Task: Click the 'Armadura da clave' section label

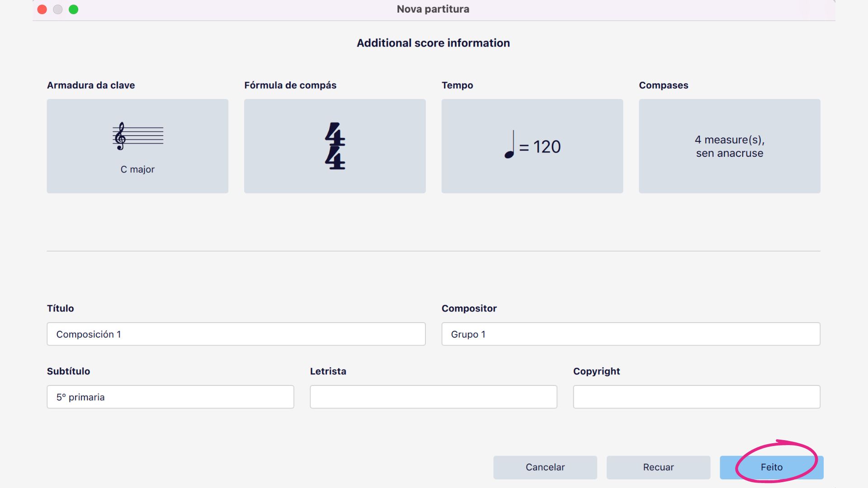Action: (91, 85)
